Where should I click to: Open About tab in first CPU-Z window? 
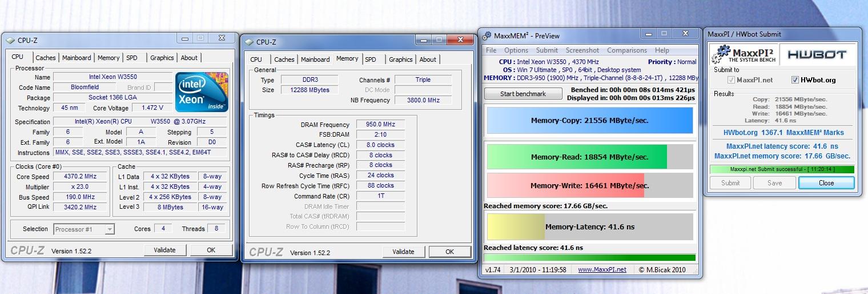click(x=189, y=58)
